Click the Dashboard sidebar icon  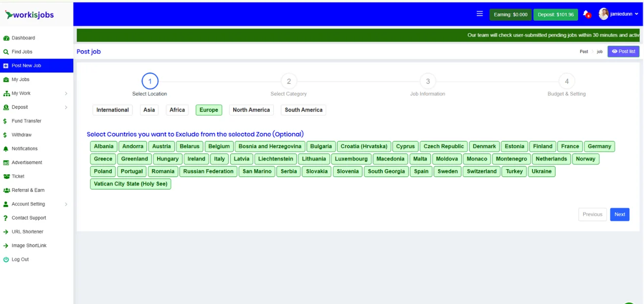(x=6, y=38)
